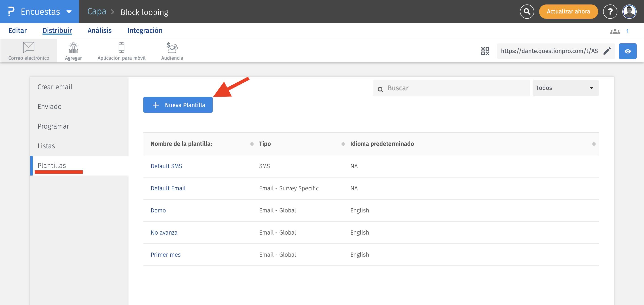The image size is (644, 305).
Task: Edit survey URL with pencil icon
Action: 607,51
